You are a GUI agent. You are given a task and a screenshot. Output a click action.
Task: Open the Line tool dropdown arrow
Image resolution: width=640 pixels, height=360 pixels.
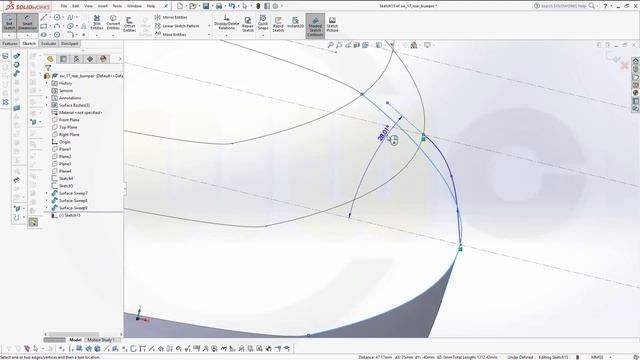[50, 17]
